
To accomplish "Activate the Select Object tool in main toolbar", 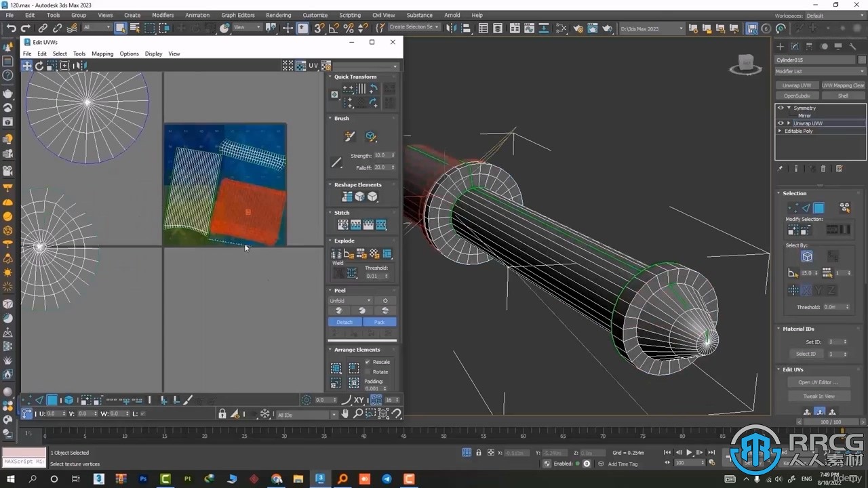I will pyautogui.click(x=120, y=28).
